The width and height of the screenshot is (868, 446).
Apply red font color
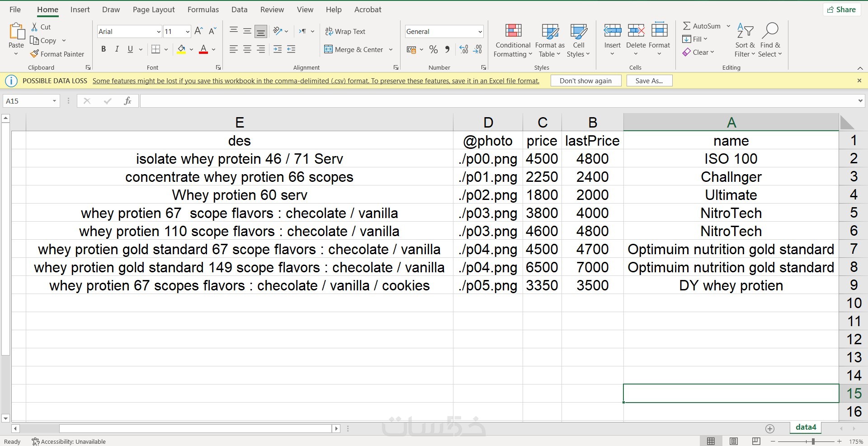(x=203, y=49)
